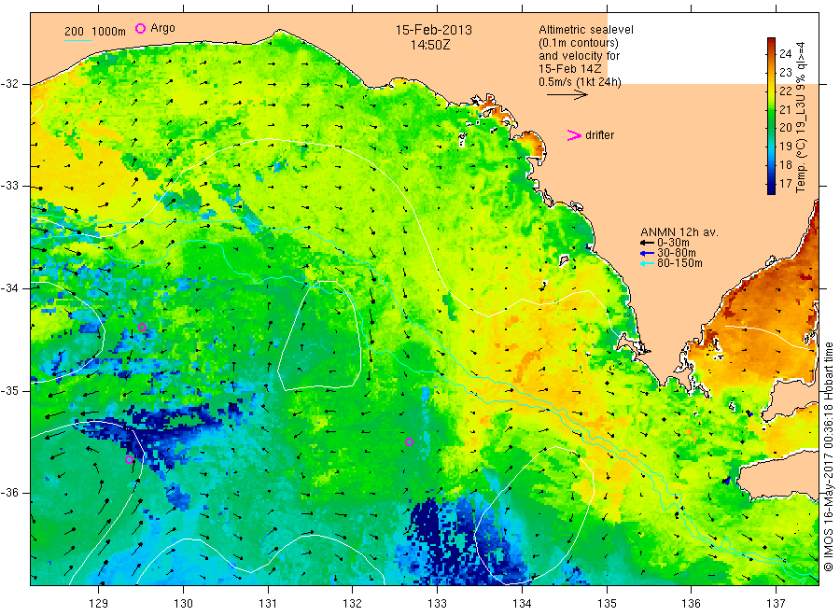840x616 pixels.
Task: Click the magenta Argo circle in the legend
Action: point(140,28)
